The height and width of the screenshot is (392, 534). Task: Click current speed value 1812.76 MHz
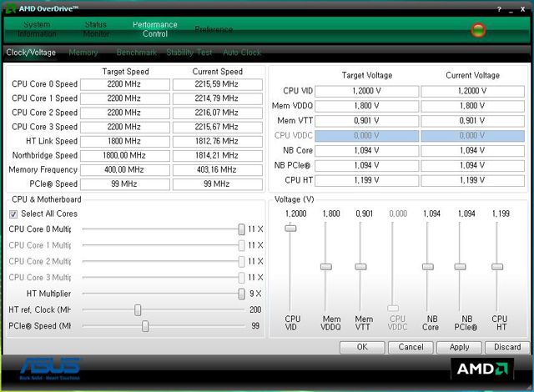point(218,142)
